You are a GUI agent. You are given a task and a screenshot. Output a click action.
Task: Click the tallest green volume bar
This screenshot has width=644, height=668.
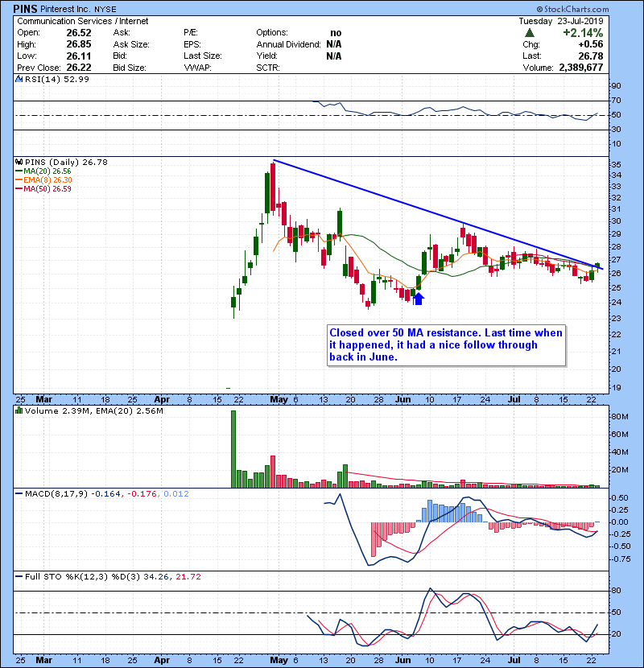(233, 449)
